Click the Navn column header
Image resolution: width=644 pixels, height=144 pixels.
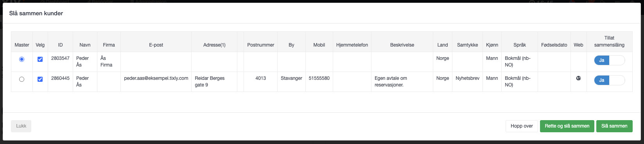click(85, 45)
